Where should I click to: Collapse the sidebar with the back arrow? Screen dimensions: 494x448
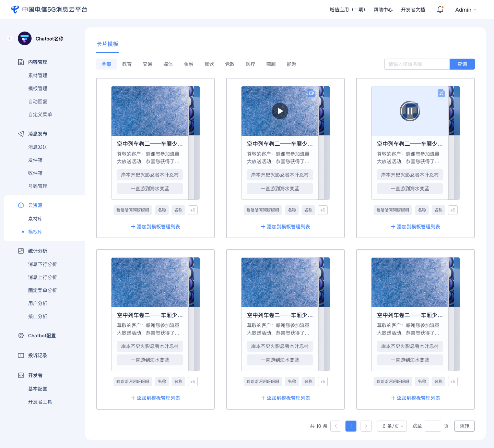10,38
